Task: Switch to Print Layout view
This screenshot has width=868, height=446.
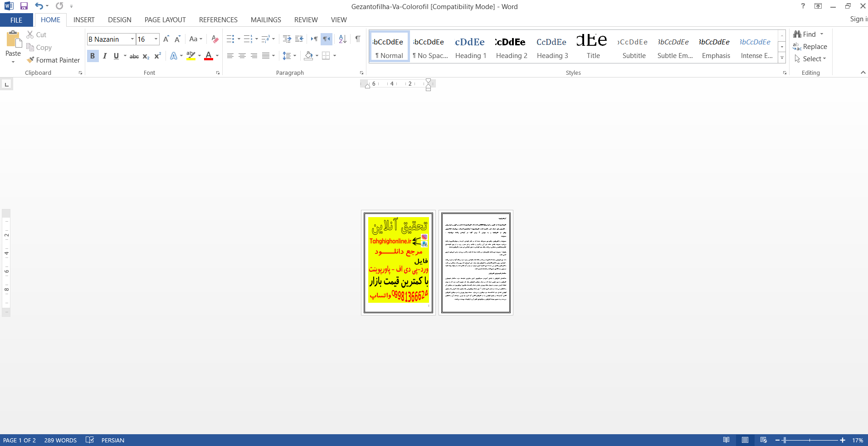Action: pyautogui.click(x=745, y=440)
